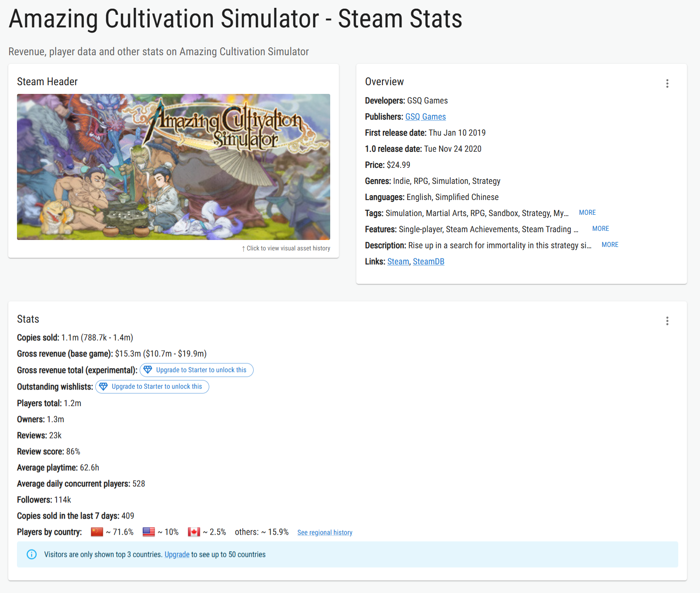Image resolution: width=700 pixels, height=593 pixels.
Task: Open the Steam store link
Action: [398, 261]
